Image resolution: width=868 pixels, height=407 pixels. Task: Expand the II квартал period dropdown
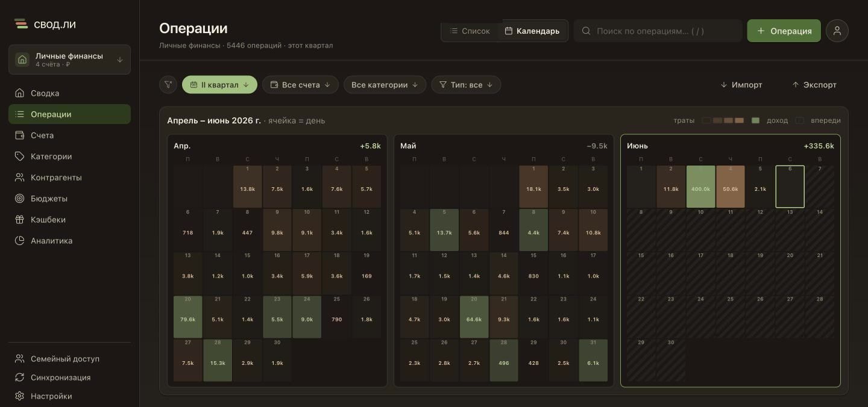pyautogui.click(x=219, y=85)
